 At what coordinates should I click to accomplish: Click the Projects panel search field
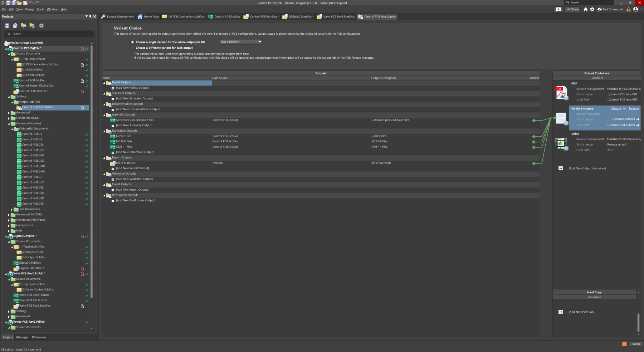click(50, 34)
